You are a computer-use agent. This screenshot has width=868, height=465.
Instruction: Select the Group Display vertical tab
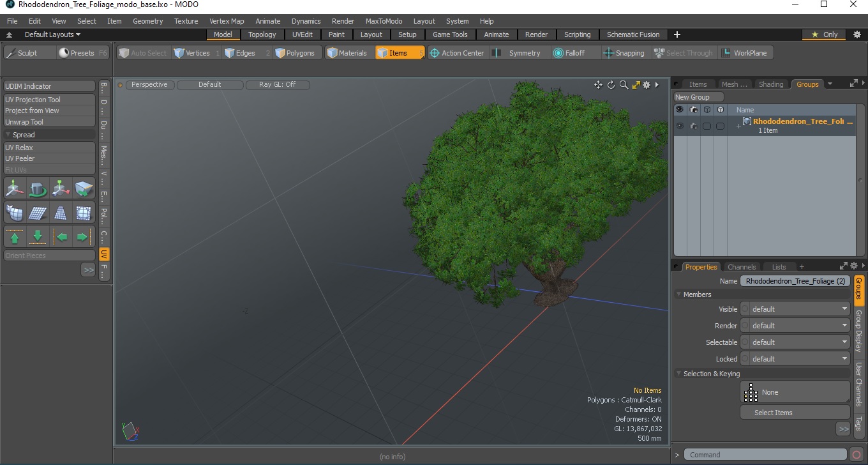[x=858, y=332]
